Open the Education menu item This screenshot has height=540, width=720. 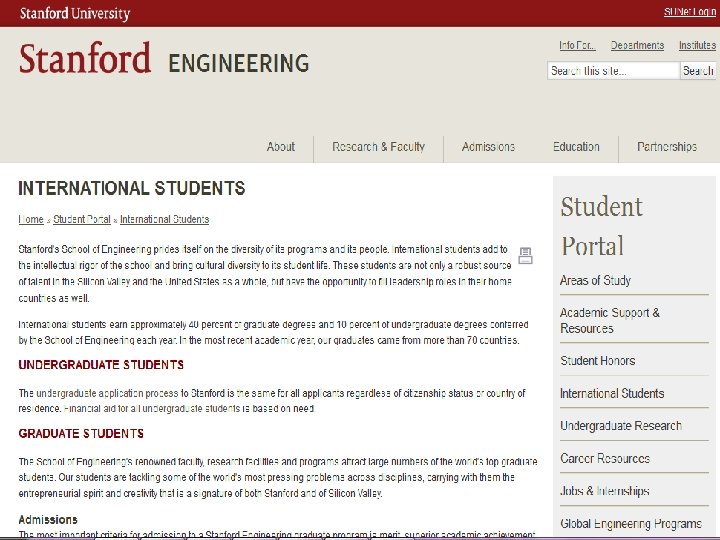coord(576,147)
